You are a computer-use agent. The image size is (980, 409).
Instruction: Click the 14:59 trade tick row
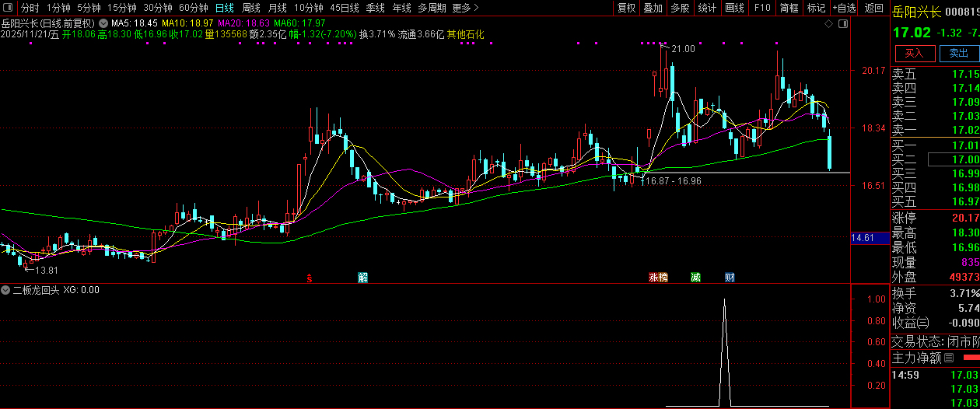pyautogui.click(x=935, y=375)
